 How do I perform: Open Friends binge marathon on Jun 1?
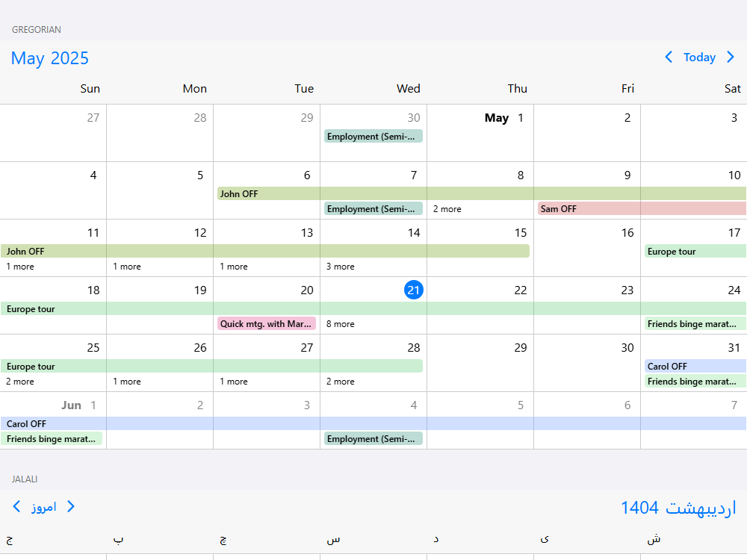[x=52, y=438]
